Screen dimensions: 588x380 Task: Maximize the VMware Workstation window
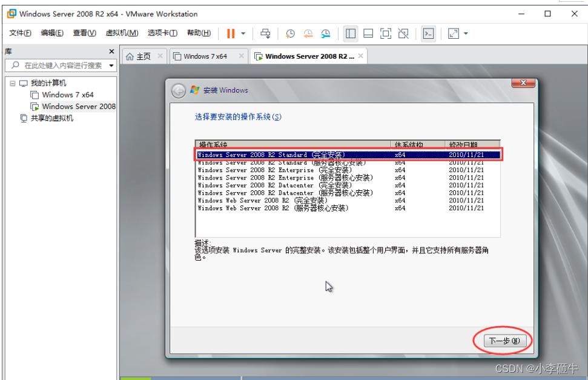coord(547,14)
